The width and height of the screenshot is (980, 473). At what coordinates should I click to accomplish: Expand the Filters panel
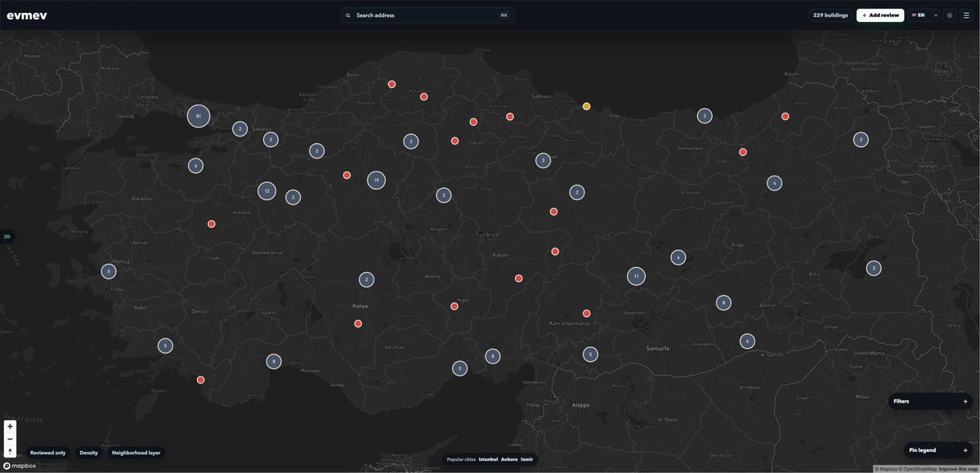tap(929, 399)
